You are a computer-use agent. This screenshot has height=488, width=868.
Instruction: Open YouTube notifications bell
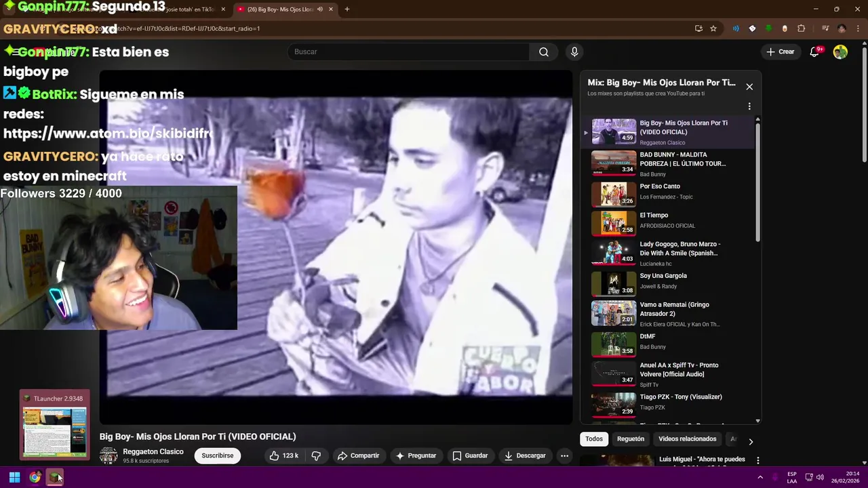coord(815,52)
